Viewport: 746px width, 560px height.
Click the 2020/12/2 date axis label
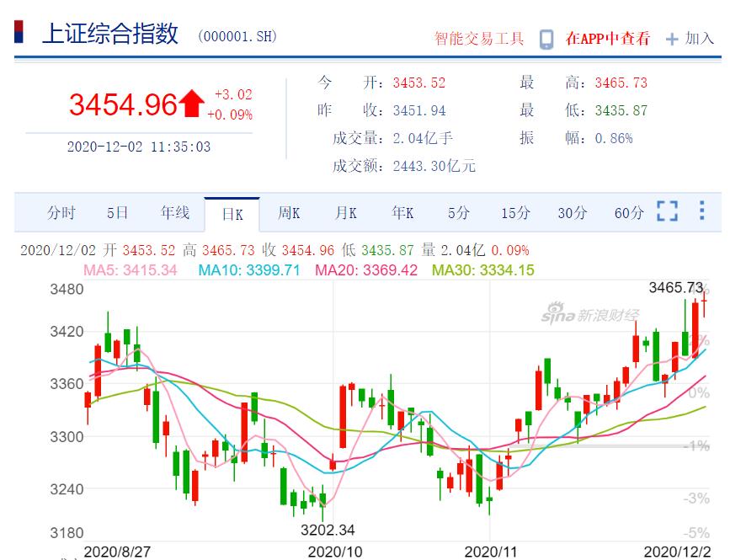(677, 552)
